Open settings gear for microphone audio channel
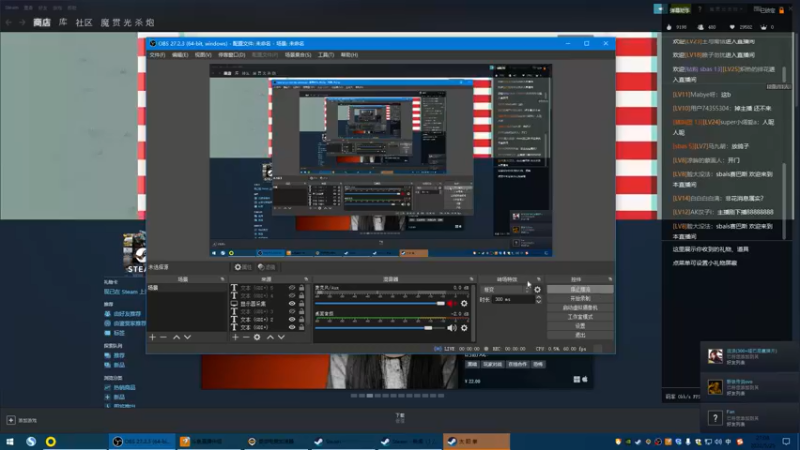This screenshot has height=450, width=800. click(x=464, y=304)
